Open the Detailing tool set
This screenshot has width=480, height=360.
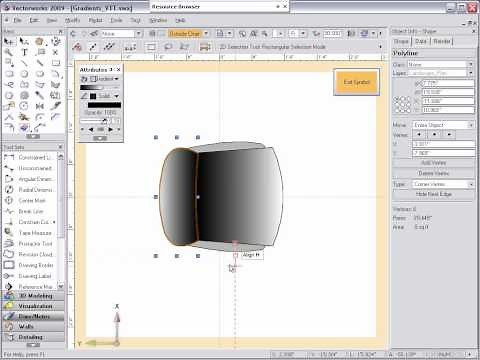pos(33,337)
